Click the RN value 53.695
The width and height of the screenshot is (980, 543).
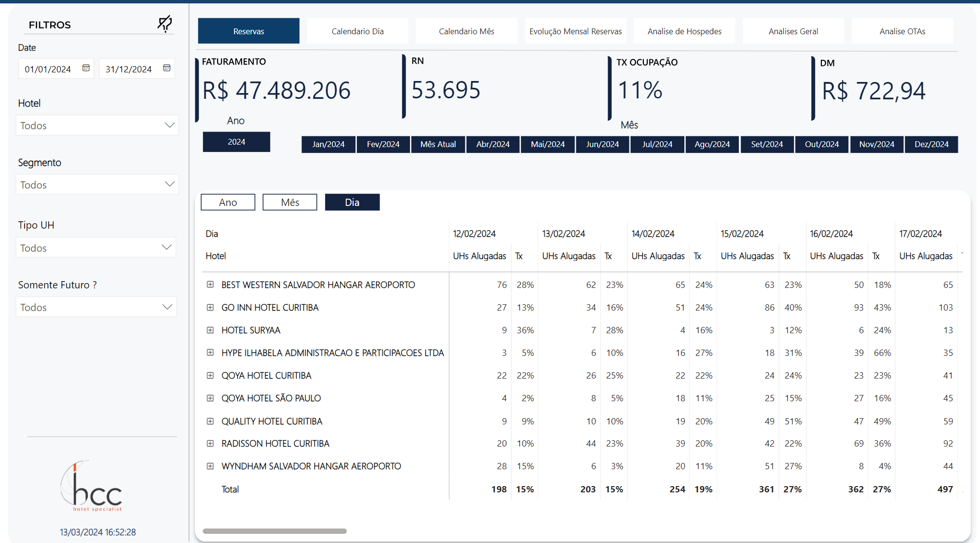point(446,90)
